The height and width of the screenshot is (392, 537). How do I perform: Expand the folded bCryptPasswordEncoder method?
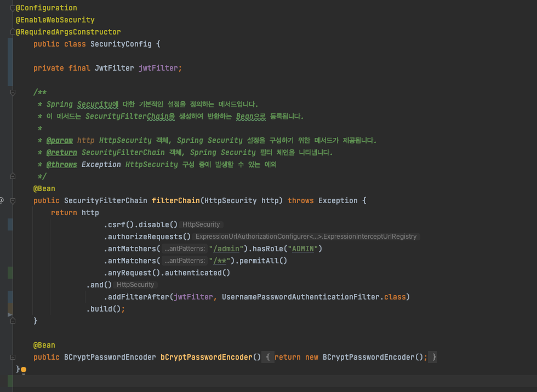point(13,357)
